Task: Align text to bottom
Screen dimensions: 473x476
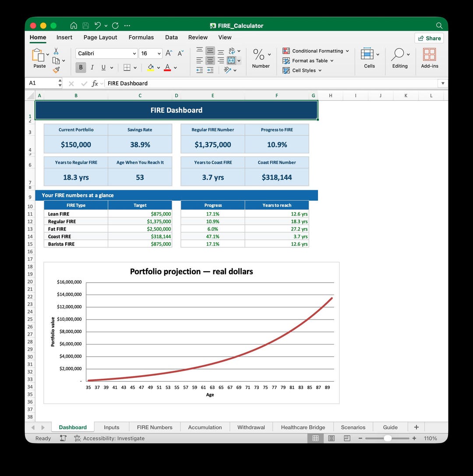Action: (x=221, y=51)
